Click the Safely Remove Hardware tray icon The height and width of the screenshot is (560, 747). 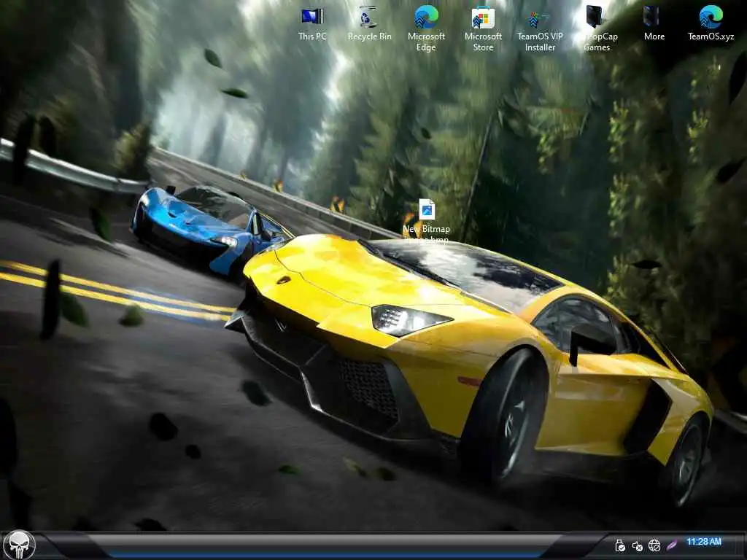(620, 545)
